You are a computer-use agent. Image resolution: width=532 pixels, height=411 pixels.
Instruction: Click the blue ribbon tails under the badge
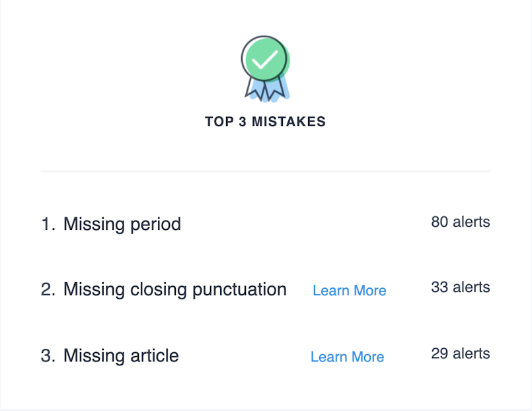[x=266, y=89]
